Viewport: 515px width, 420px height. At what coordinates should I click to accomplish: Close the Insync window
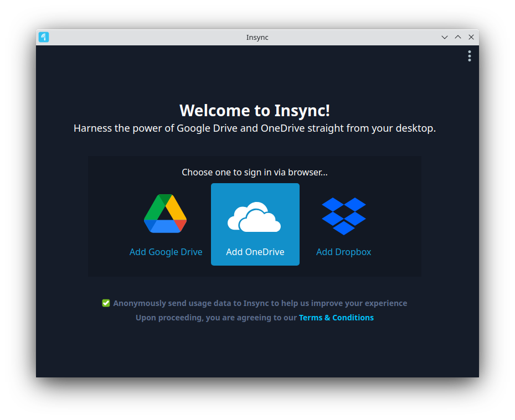click(471, 37)
